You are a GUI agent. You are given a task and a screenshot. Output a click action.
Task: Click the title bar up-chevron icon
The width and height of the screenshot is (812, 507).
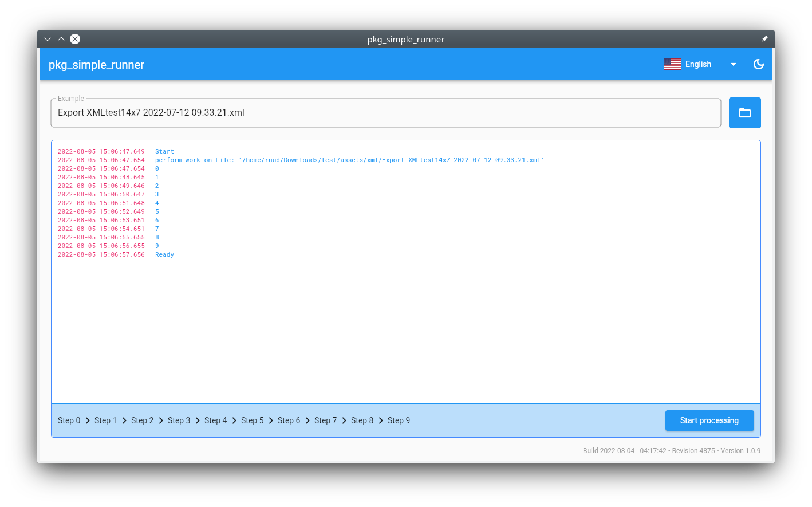pyautogui.click(x=61, y=39)
